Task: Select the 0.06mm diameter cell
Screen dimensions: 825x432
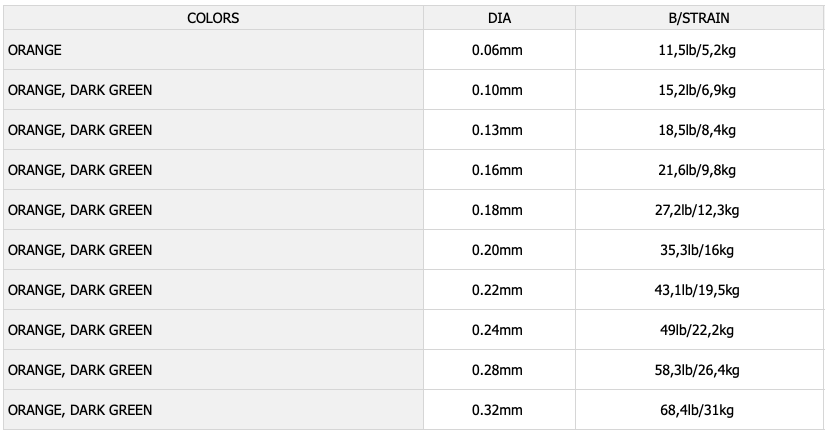Action: point(499,50)
